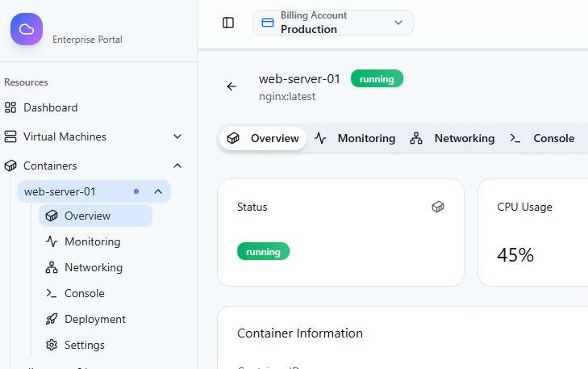Image resolution: width=588 pixels, height=369 pixels.
Task: Click the Networking tab nodes icon
Action: click(x=416, y=138)
